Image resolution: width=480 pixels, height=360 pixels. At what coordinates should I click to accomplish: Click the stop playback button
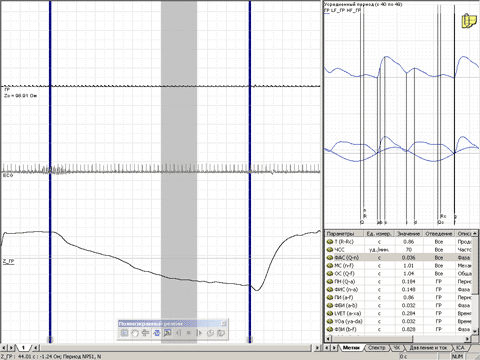coord(189,333)
